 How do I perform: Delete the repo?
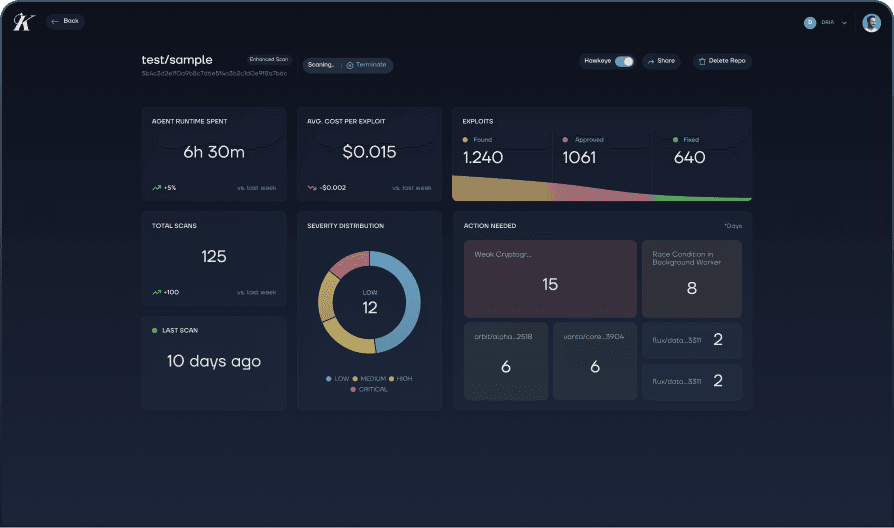[722, 61]
